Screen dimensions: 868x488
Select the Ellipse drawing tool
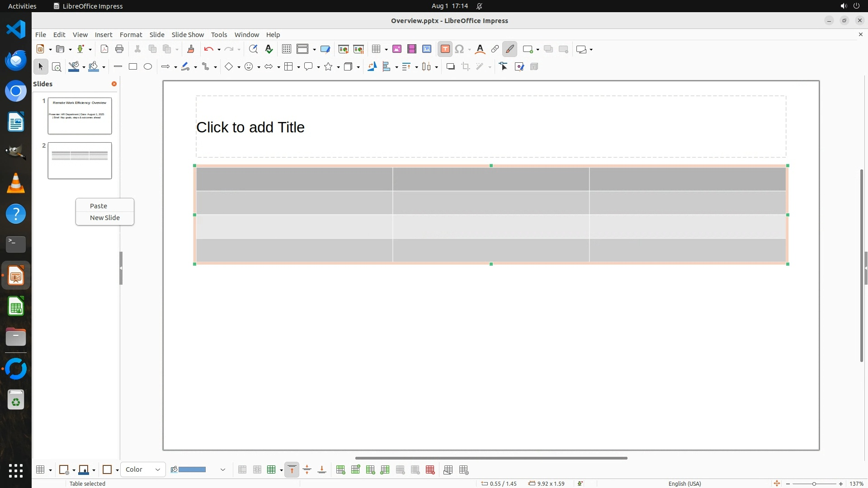pyautogui.click(x=148, y=67)
